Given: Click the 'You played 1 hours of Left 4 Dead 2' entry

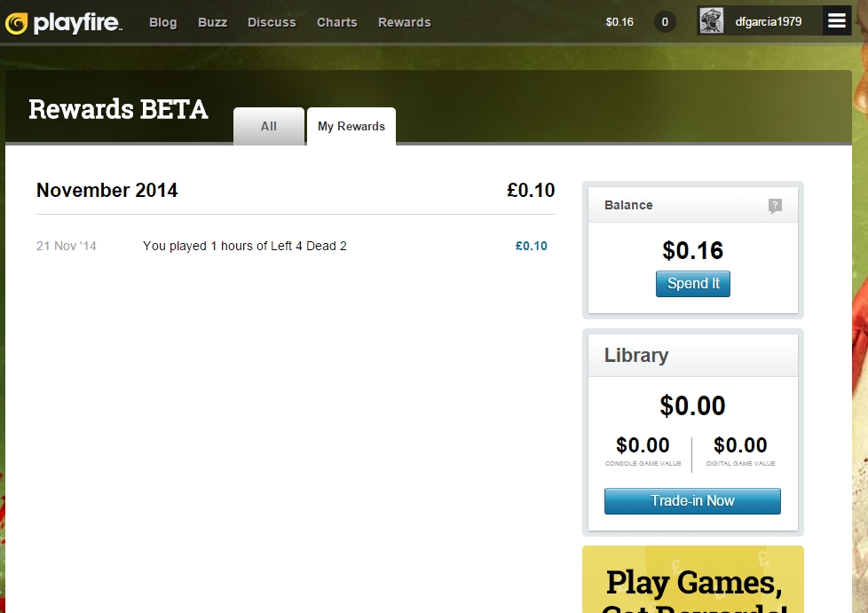Looking at the screenshot, I should 245,247.
